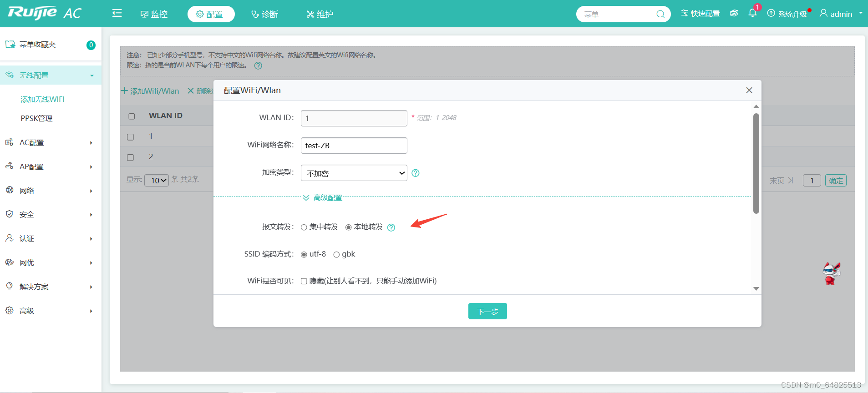Open the notification bell icon
868x393 pixels.
752,13
